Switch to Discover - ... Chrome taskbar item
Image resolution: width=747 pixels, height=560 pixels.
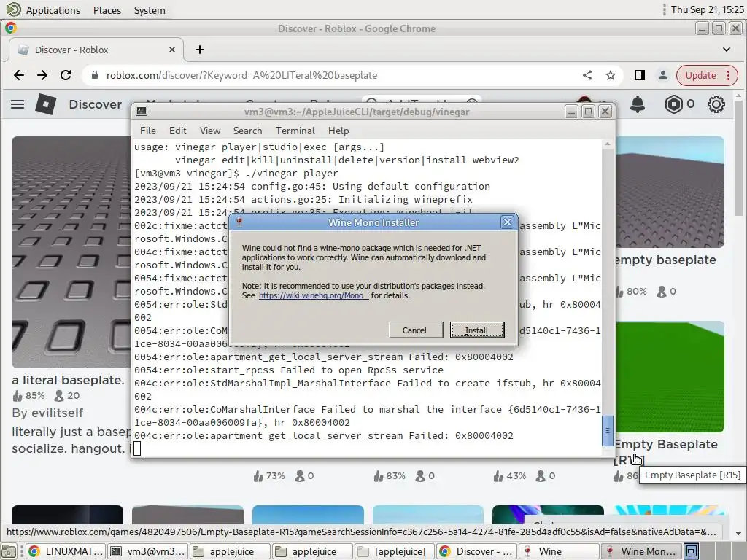(477, 551)
